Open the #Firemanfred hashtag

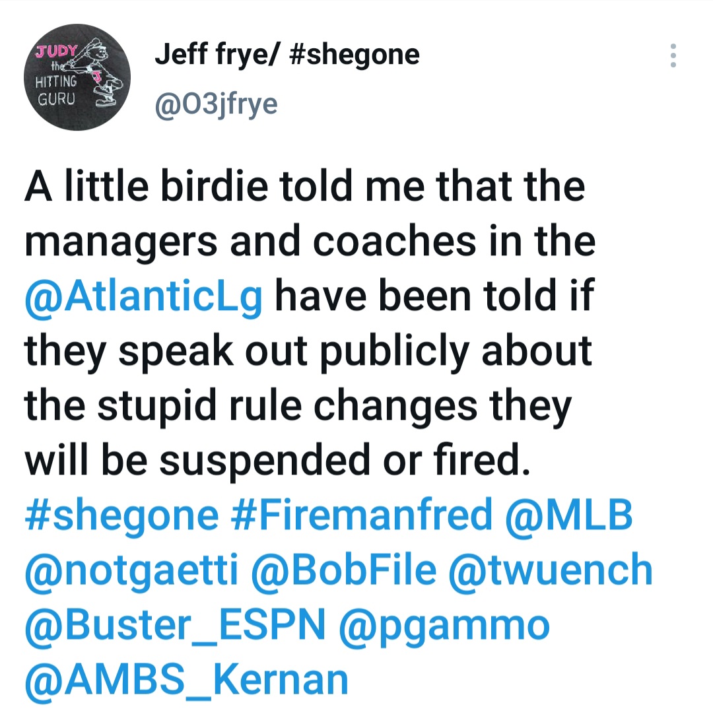coord(362,515)
